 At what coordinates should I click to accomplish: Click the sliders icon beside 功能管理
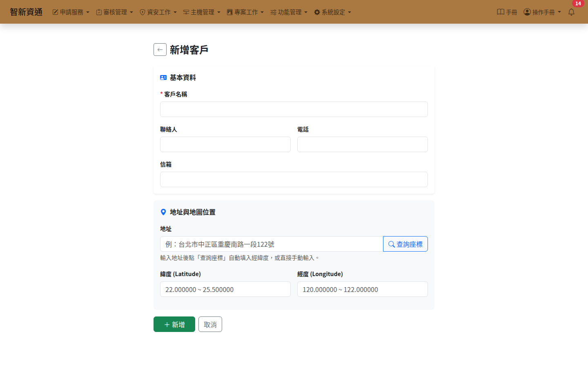coord(273,12)
